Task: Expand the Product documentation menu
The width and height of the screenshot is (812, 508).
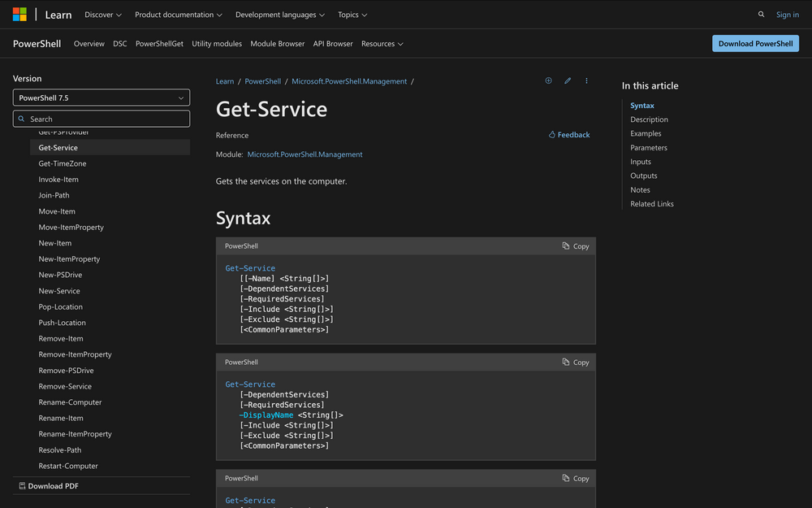Action: (x=179, y=15)
